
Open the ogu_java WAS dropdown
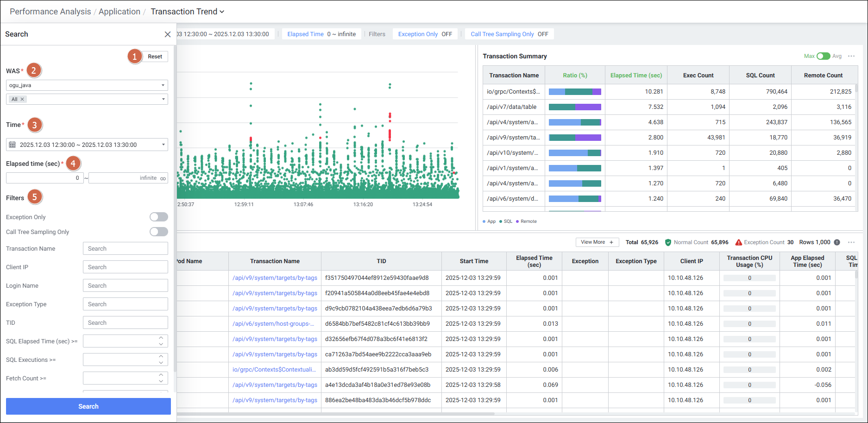tap(87, 85)
